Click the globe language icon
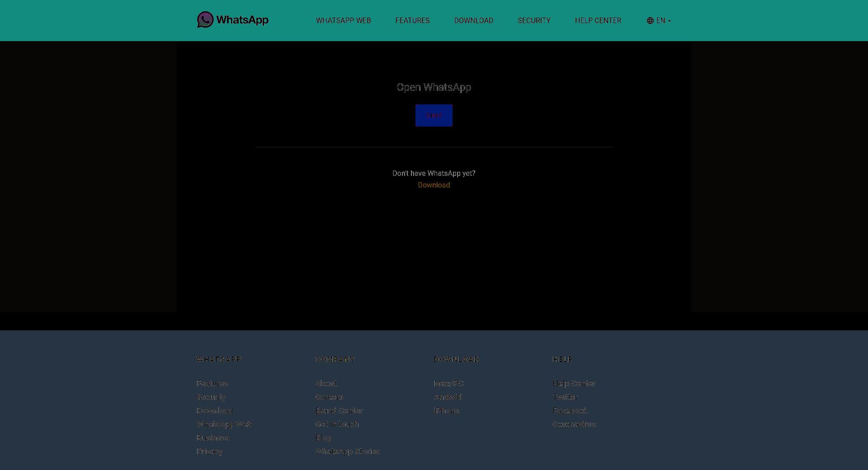This screenshot has height=470, width=868. click(650, 20)
